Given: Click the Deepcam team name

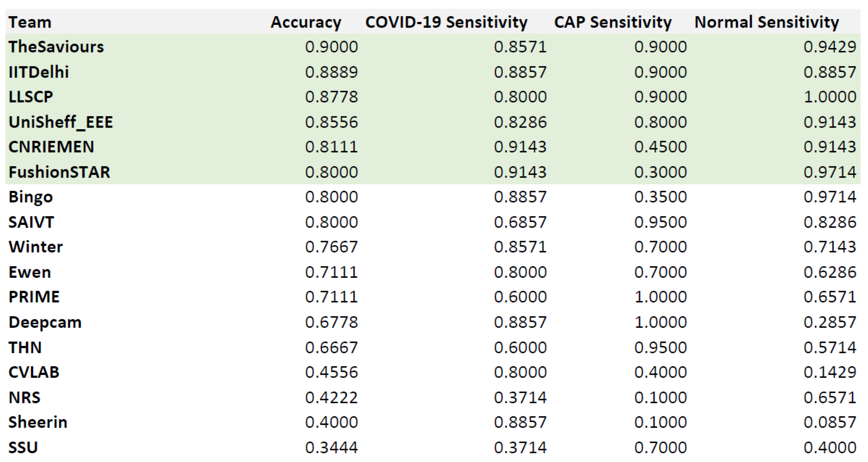Looking at the screenshot, I should pos(45,322).
